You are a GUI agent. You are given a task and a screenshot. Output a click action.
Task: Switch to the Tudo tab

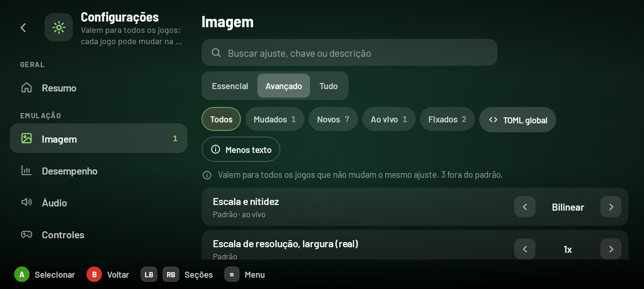(x=329, y=86)
